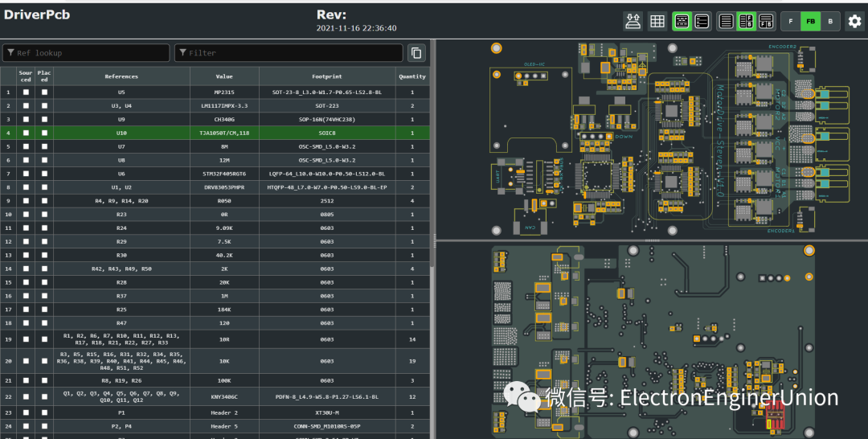
Task: Select the SOIC8 footprint cell
Action: (326, 133)
